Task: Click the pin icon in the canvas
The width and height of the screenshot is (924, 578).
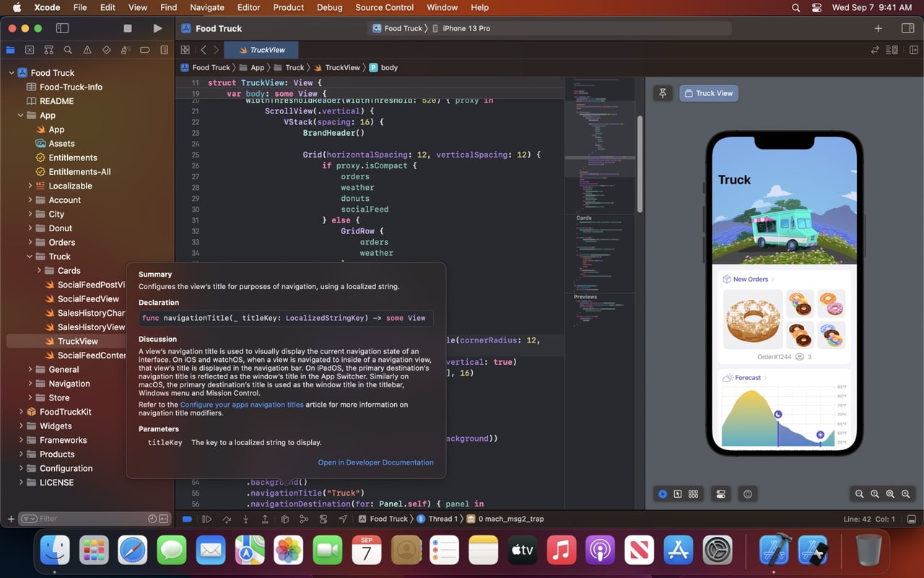Action: 663,93
